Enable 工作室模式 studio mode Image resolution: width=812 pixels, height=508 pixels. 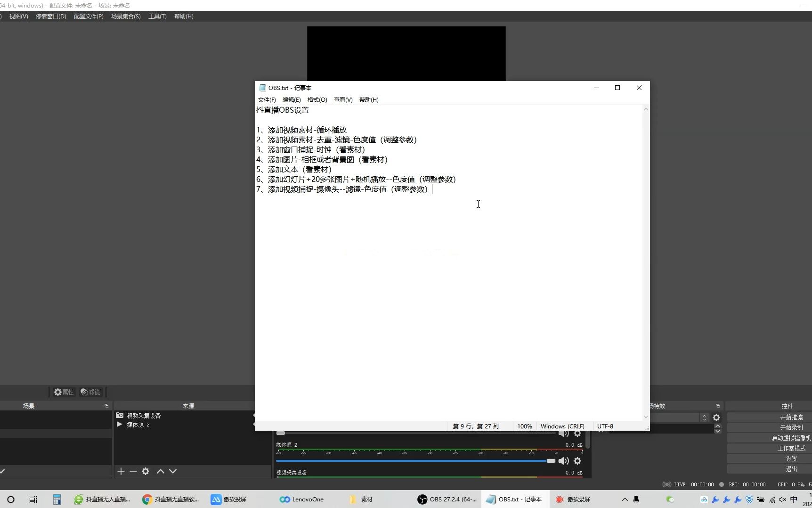(x=770, y=449)
